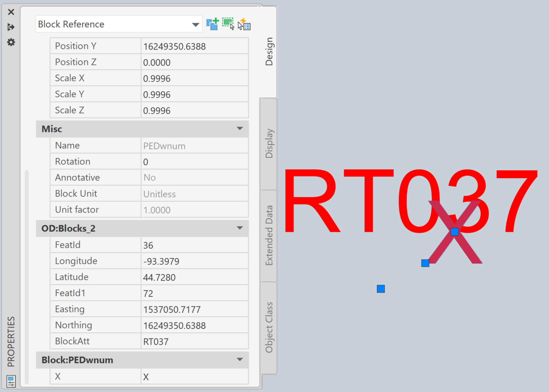Click the Select Objects icon
549x392 pixels.
click(x=228, y=24)
